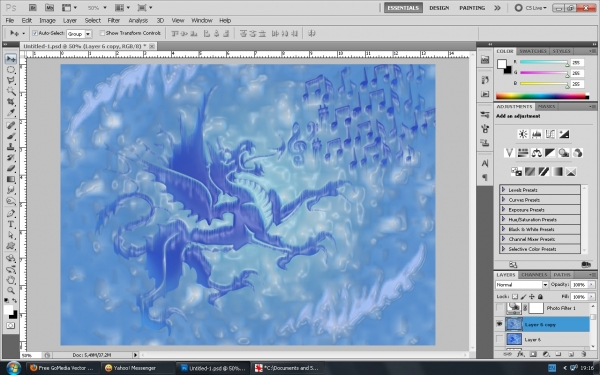Show Photo Filter 1 layer visibility
Image resolution: width=600 pixels, height=375 pixels.
point(499,308)
